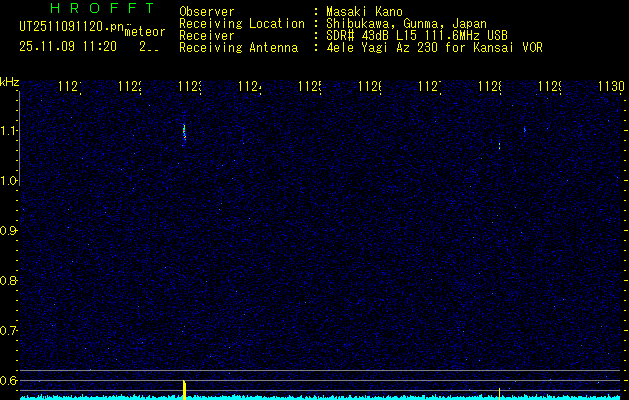Click the 1126 time axis label

371,86
